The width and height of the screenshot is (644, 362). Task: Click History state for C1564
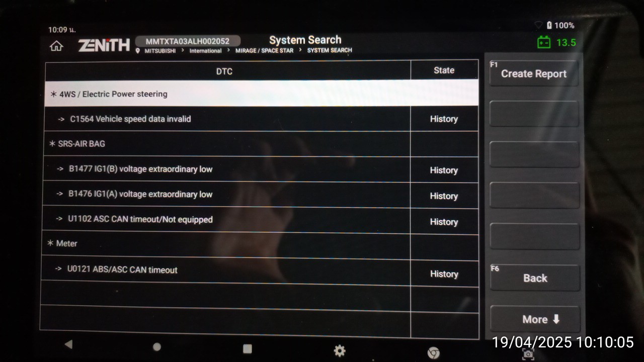[x=444, y=119]
